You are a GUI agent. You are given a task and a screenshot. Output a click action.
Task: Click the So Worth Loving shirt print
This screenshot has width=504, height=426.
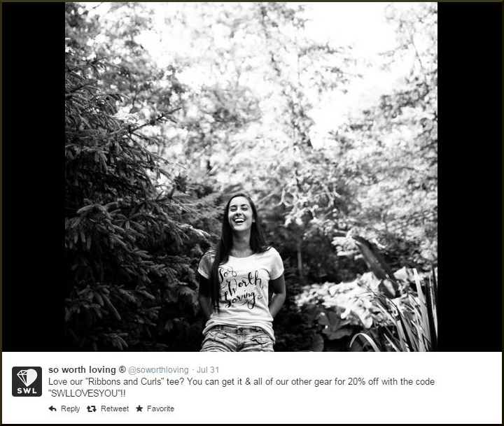tap(241, 287)
